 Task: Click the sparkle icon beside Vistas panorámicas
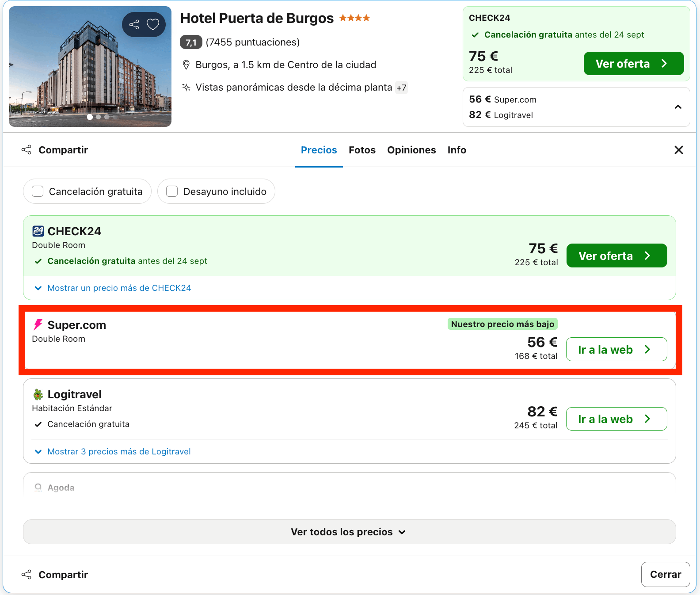tap(186, 87)
